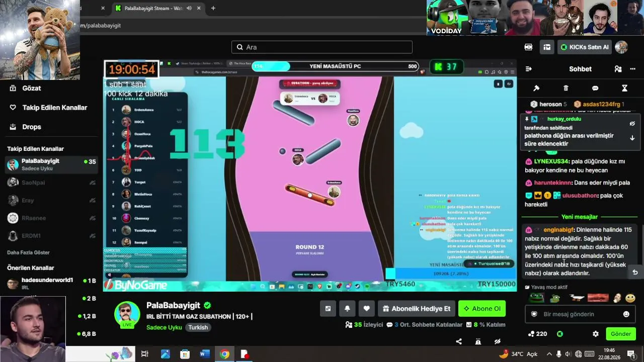Image resolution: width=644 pixels, height=362 pixels.
Task: Open chat settings gear icon
Action: pyautogui.click(x=596, y=334)
